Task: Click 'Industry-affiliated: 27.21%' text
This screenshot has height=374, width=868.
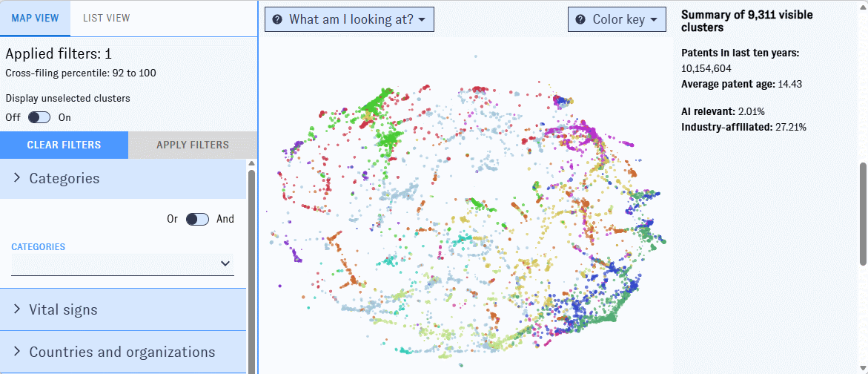Action: click(743, 127)
